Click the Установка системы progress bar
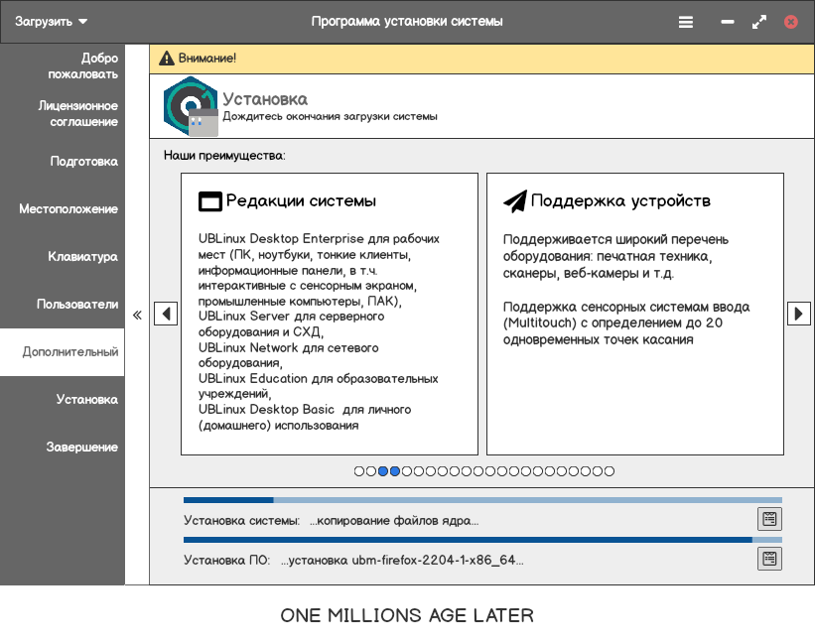Viewport: 815px width, 644px height. pos(482,500)
